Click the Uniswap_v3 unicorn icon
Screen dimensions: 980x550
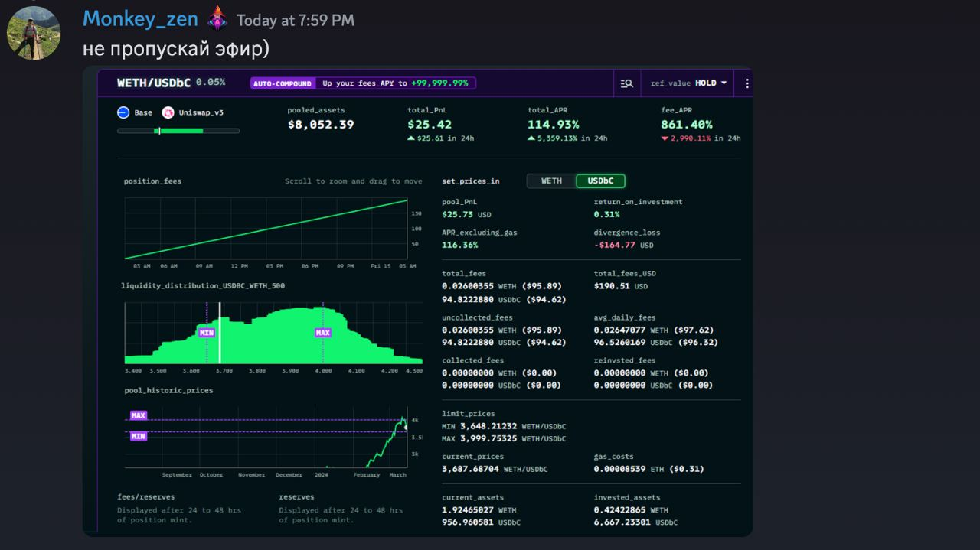167,112
